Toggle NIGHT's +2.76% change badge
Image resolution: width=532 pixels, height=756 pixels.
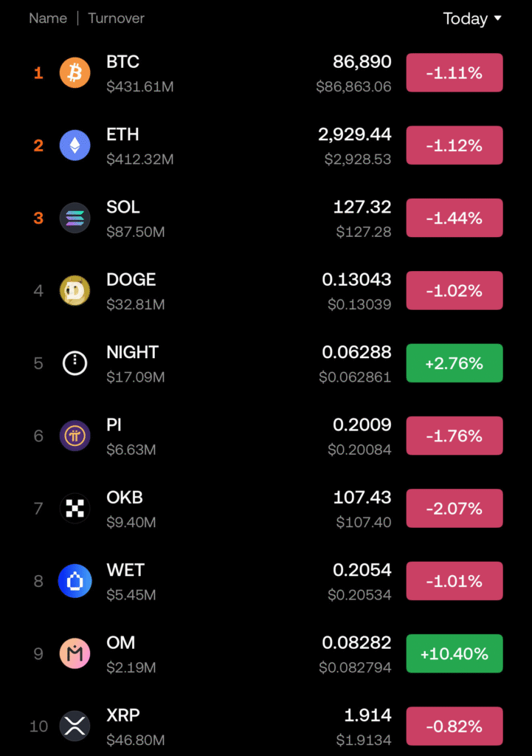point(454,363)
